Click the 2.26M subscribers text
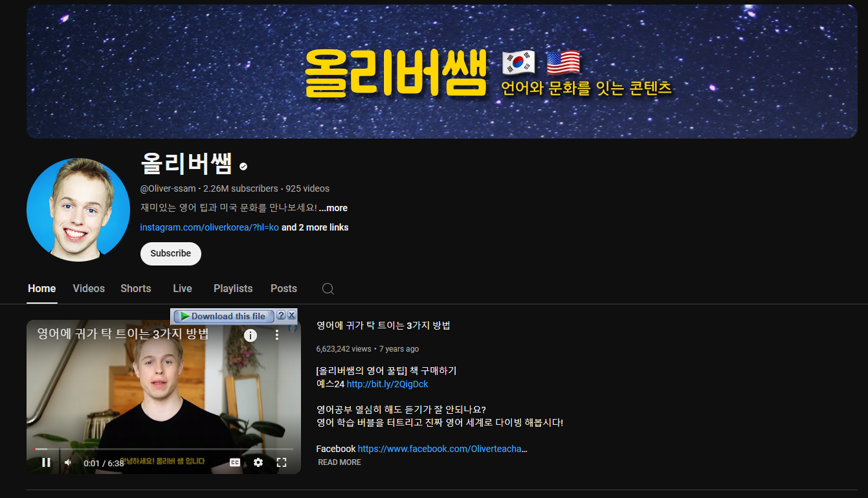Image resolution: width=868 pixels, height=498 pixels. pyautogui.click(x=241, y=188)
